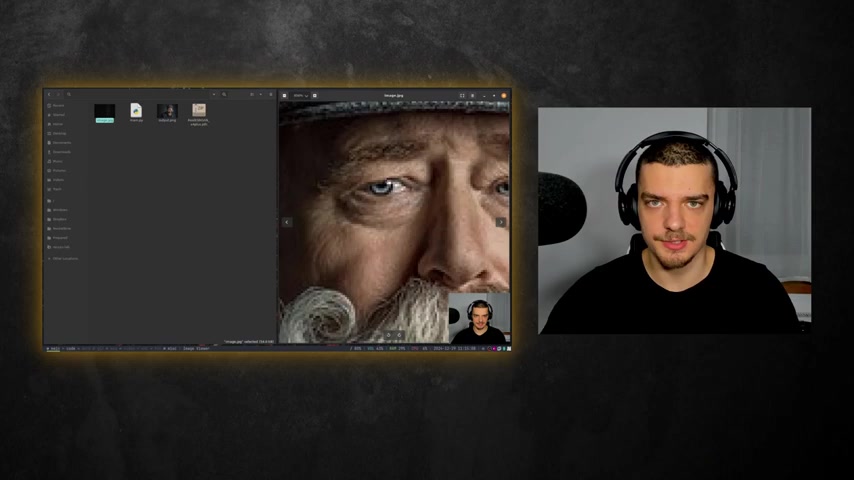Open the image viewer hamburger menu

tap(472, 96)
